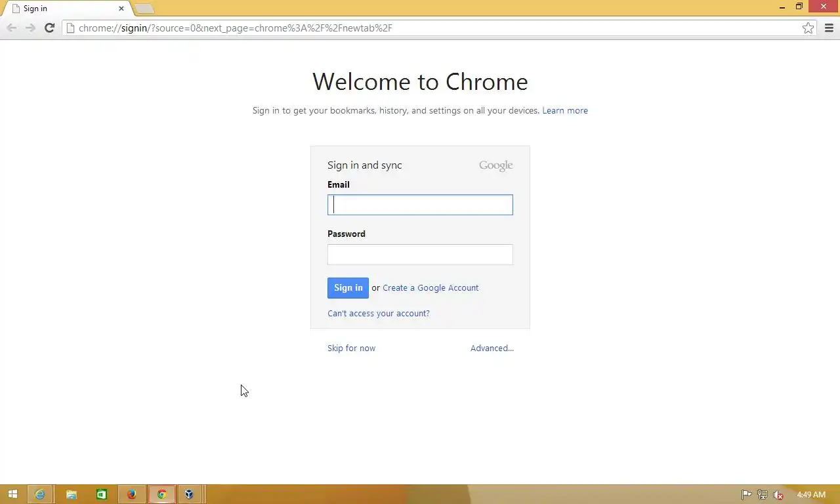
Task: Open the Create a Google Account link
Action: click(430, 287)
